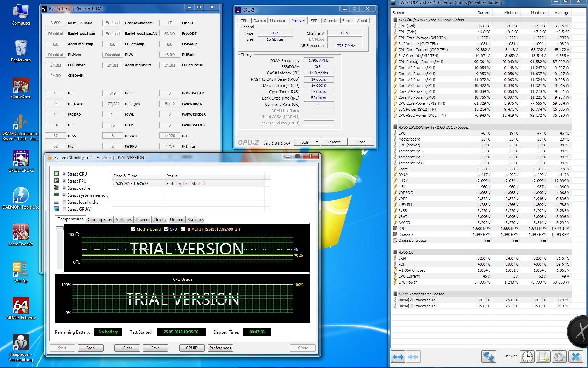Click Validate button in CPU-Z
Screen dimensions: 588x368
click(334, 142)
